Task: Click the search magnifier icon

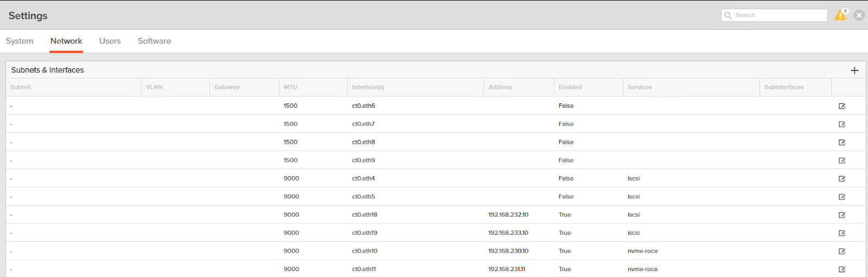Action: [x=728, y=15]
